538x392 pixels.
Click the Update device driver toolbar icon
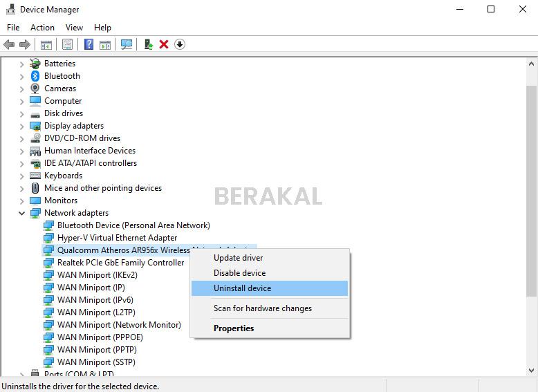(149, 44)
